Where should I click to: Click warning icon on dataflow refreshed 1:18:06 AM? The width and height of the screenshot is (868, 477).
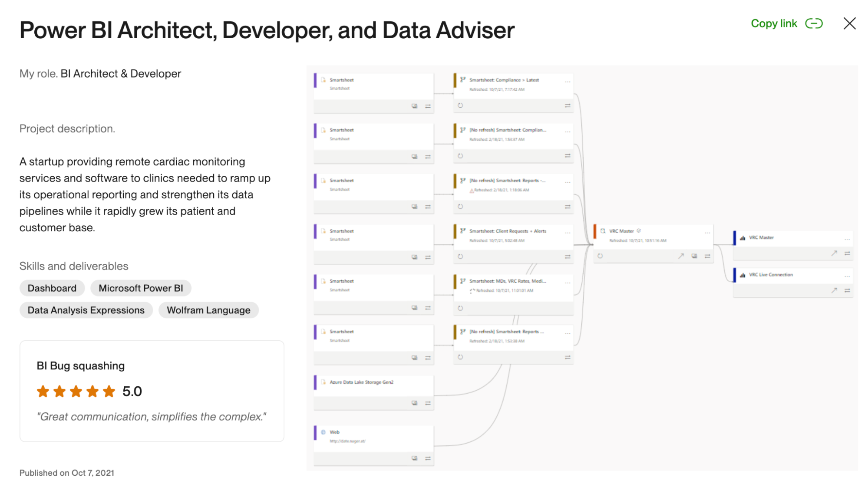pos(472,191)
